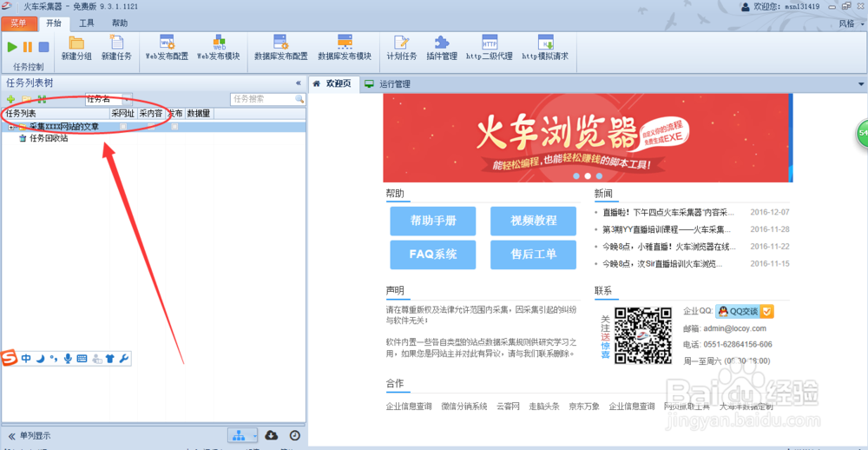
Task: Switch to the 工具 ribbon tab
Action: (x=87, y=23)
